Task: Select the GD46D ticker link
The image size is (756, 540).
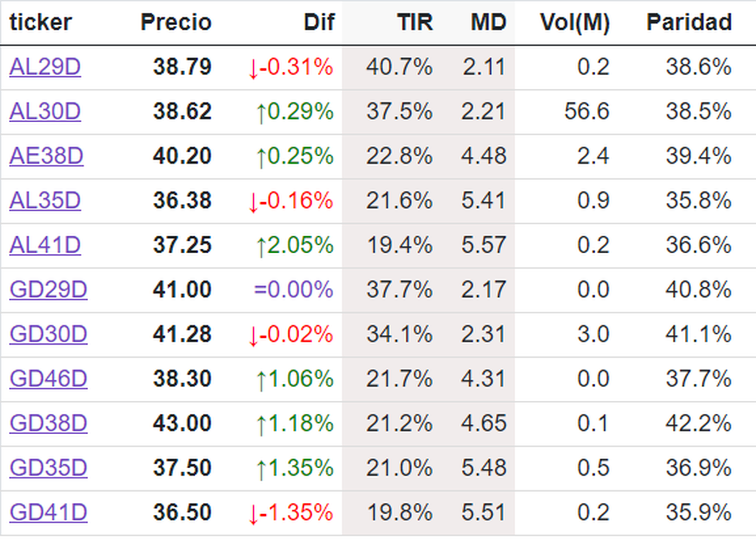Action: tap(48, 379)
